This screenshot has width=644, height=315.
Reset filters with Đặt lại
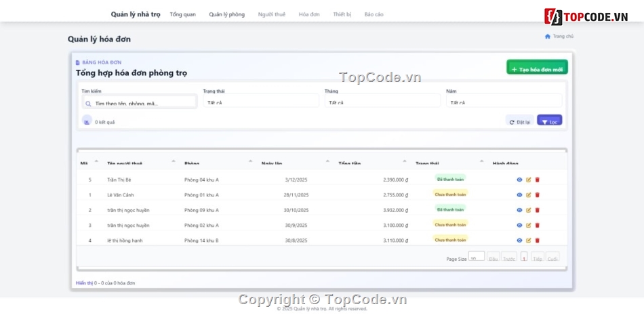[x=520, y=121]
